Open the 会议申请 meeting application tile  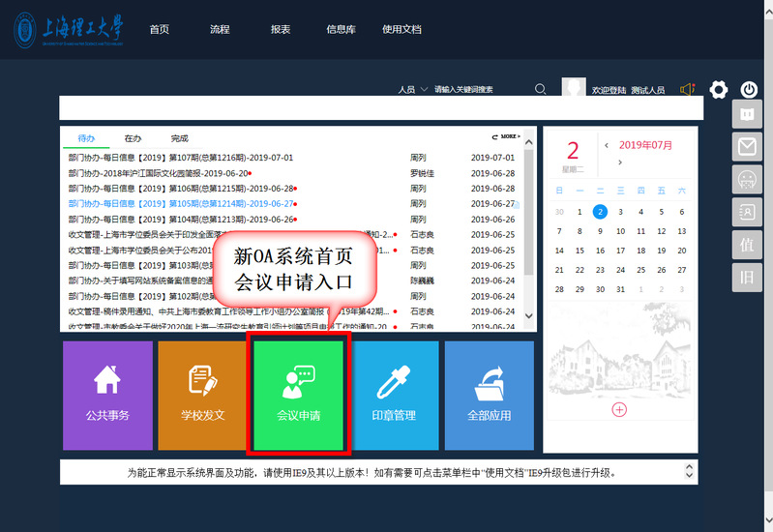298,395
